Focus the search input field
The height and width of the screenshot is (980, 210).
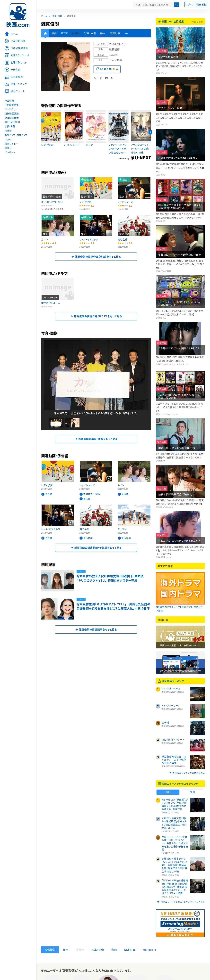coord(154,5)
